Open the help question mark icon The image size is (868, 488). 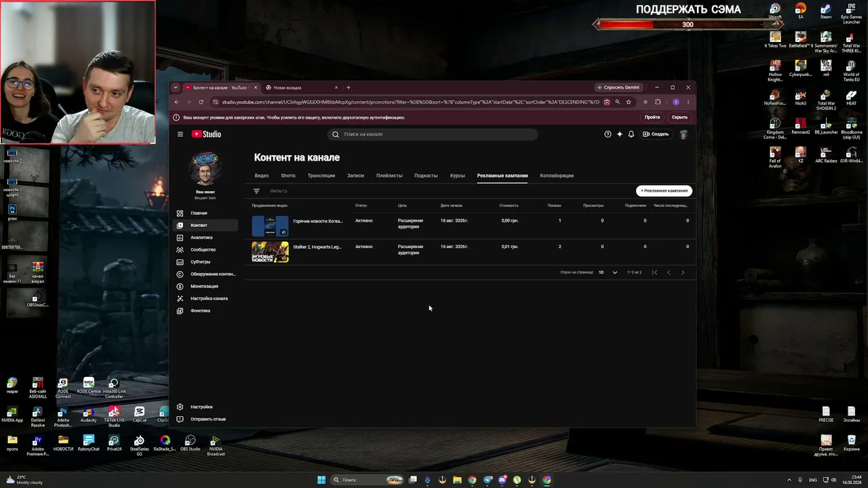[608, 134]
